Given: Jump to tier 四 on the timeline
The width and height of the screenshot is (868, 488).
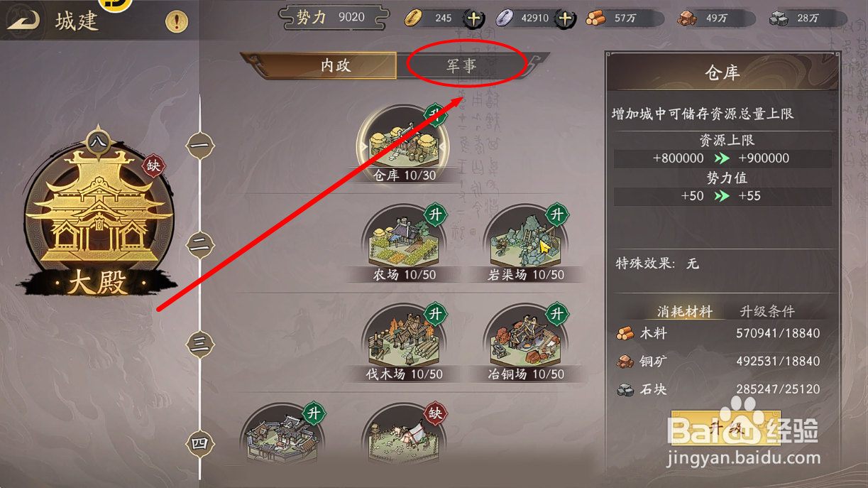Looking at the screenshot, I should pyautogui.click(x=200, y=444).
